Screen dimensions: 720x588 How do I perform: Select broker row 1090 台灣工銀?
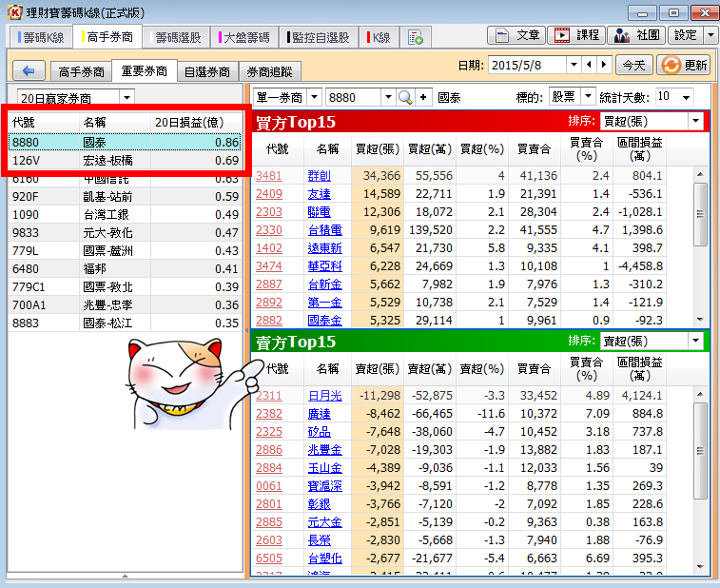[x=125, y=214]
